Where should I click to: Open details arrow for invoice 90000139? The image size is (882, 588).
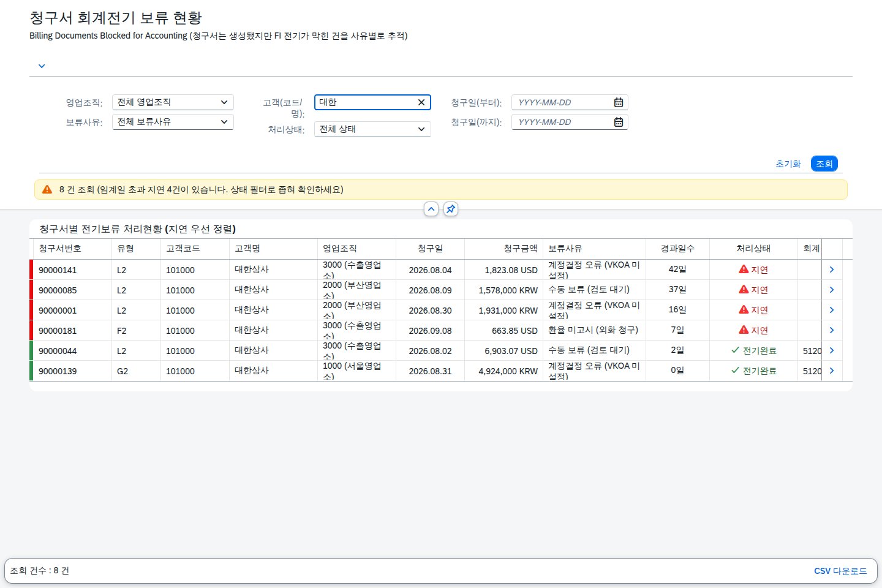(x=832, y=371)
